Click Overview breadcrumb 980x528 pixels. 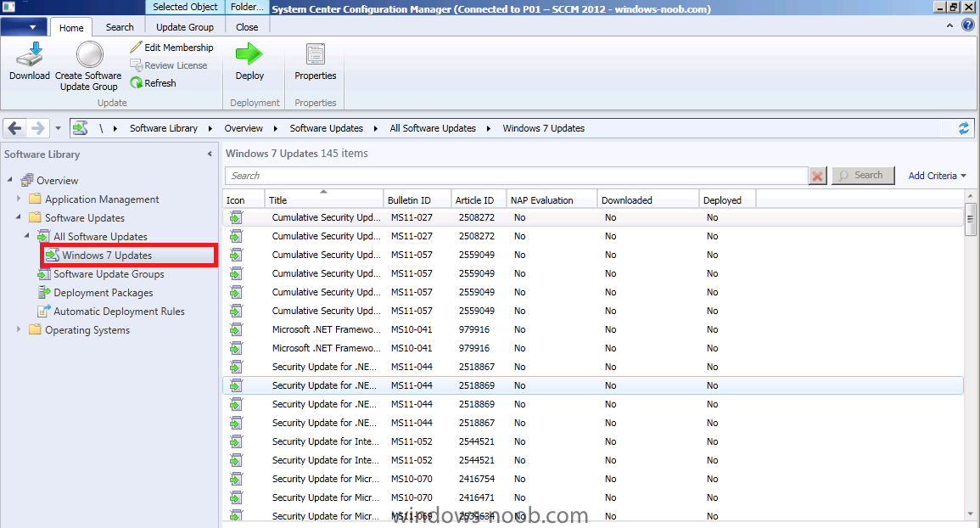click(x=244, y=128)
